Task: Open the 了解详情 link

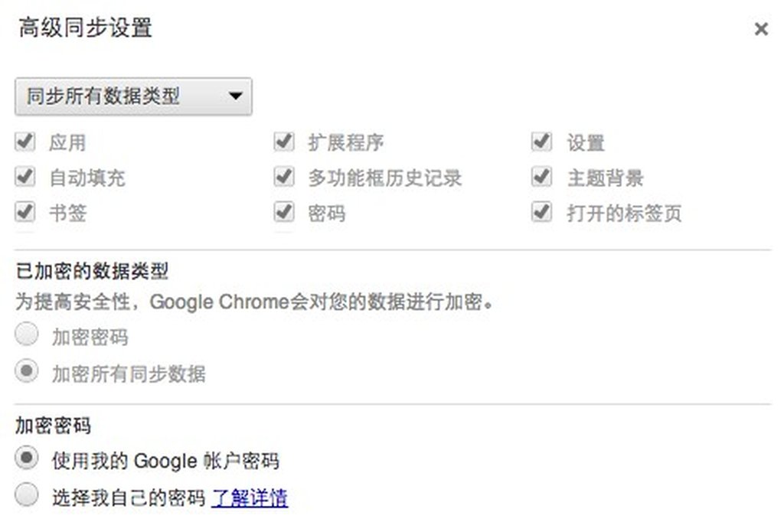Action: tap(250, 498)
